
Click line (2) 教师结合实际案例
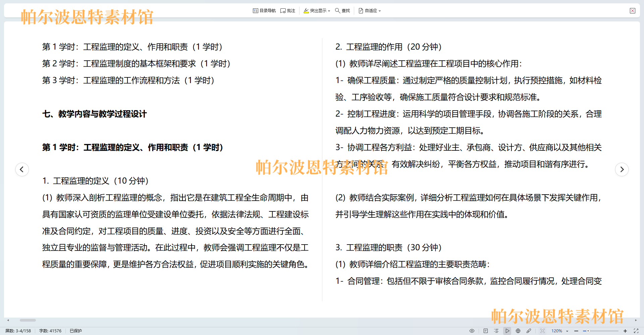[469, 198]
